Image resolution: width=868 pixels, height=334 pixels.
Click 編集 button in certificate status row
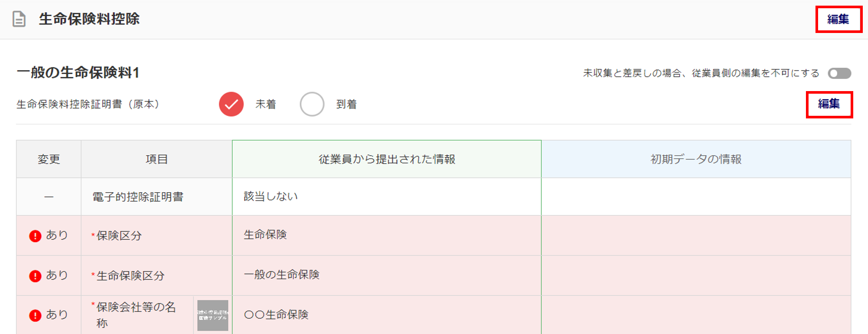click(x=829, y=104)
